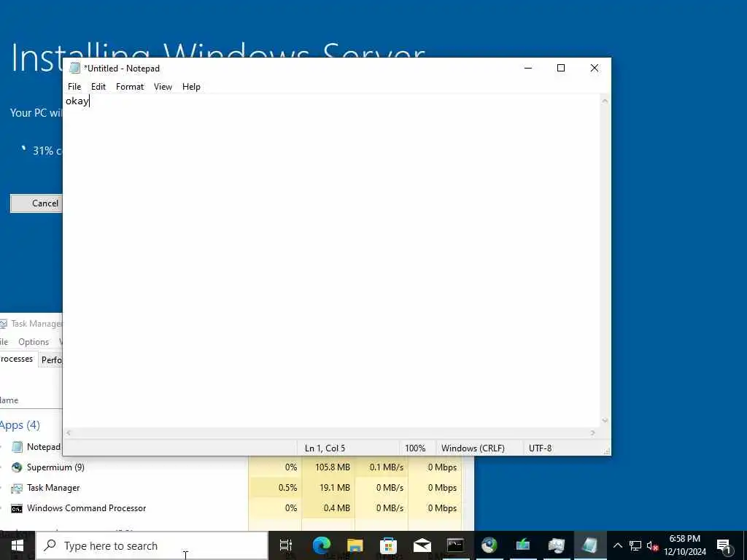Click Supermium memory value 105.8 MB

point(333,467)
